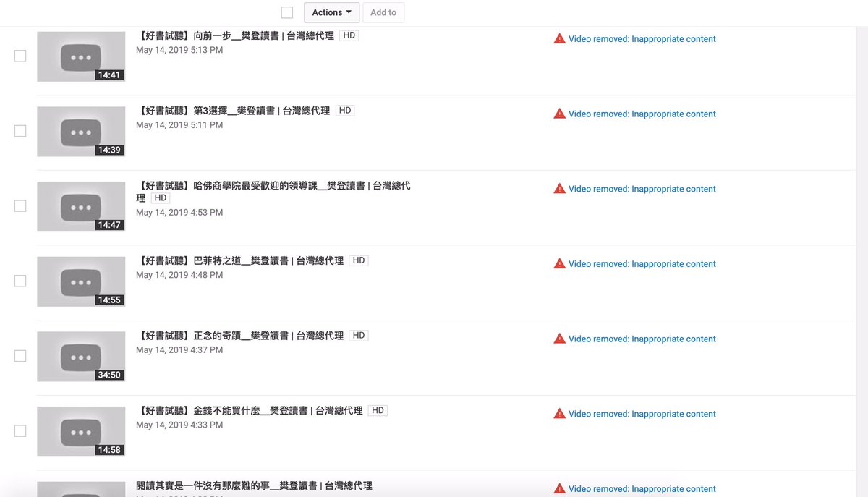Tick the select-all checkbox beside Actions
Viewport: 868px width, 497px height.
(x=287, y=12)
